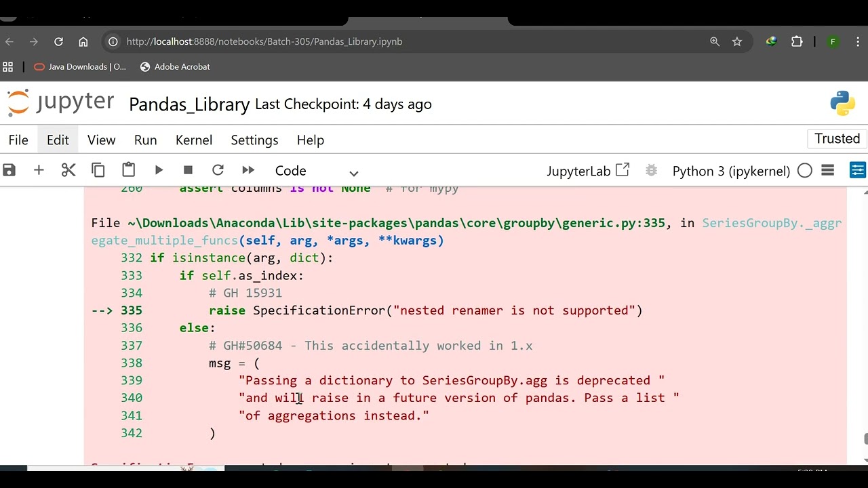The height and width of the screenshot is (488, 868).
Task: Click the Python logo icon
Action: point(842,103)
